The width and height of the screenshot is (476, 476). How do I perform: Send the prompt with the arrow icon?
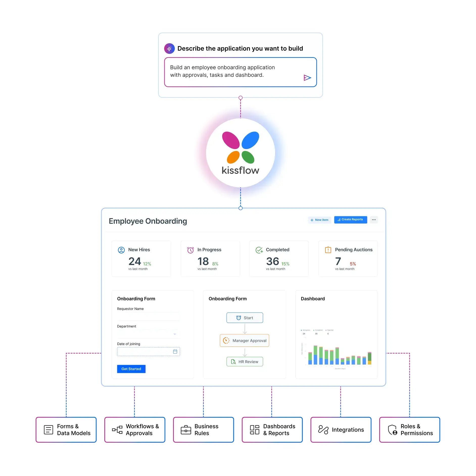click(x=307, y=78)
